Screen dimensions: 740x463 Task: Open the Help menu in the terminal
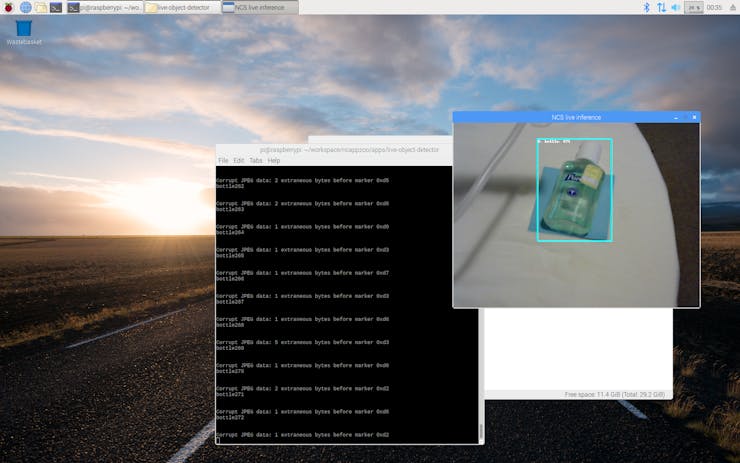point(274,160)
